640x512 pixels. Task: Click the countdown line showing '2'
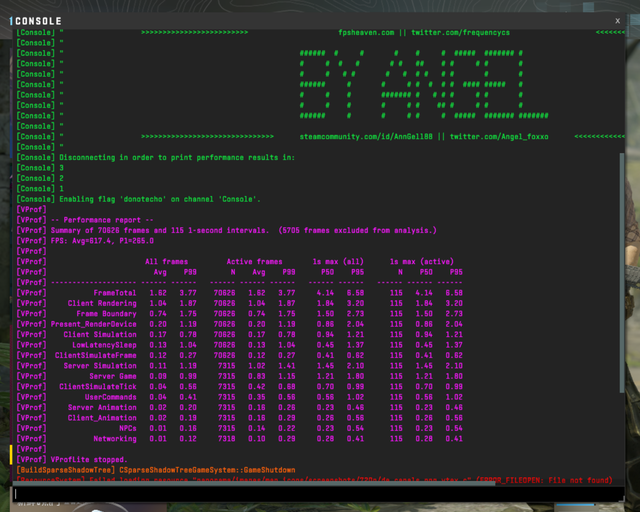(x=61, y=178)
